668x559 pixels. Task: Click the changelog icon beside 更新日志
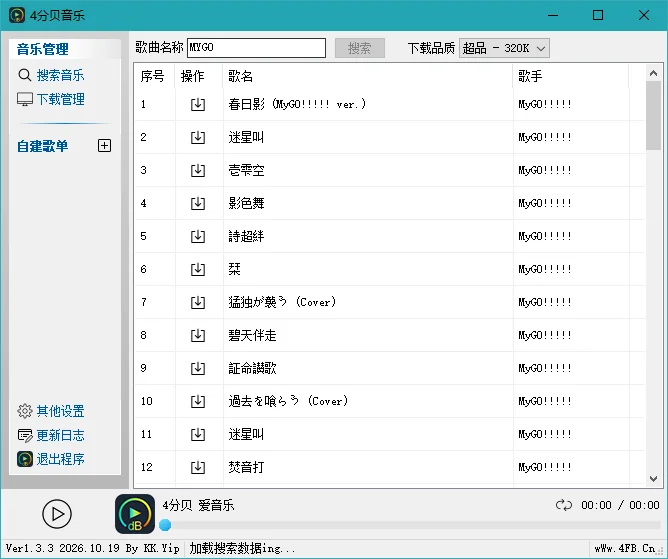point(25,435)
